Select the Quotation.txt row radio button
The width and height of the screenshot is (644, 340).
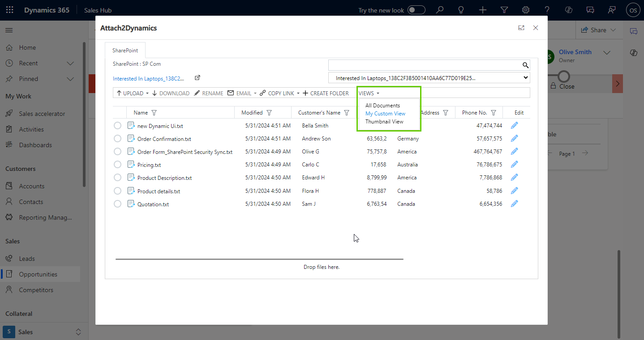117,204
